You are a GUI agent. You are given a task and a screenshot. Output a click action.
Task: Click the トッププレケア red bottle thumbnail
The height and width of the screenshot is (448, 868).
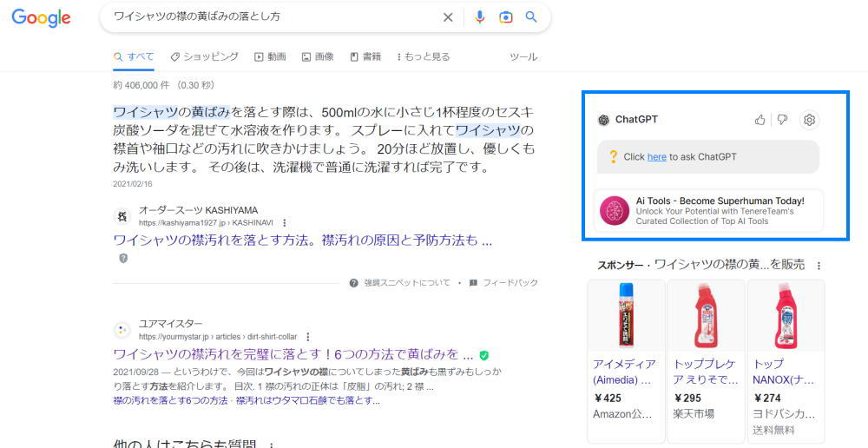(x=706, y=316)
